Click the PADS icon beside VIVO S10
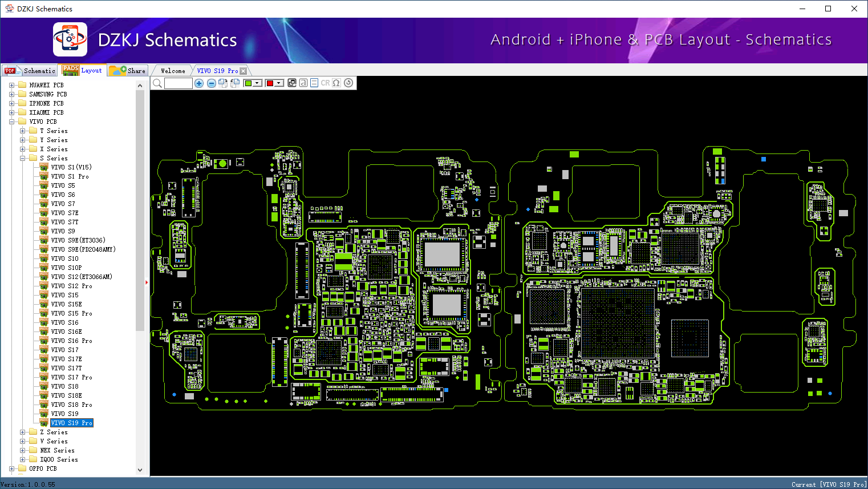 click(x=44, y=258)
